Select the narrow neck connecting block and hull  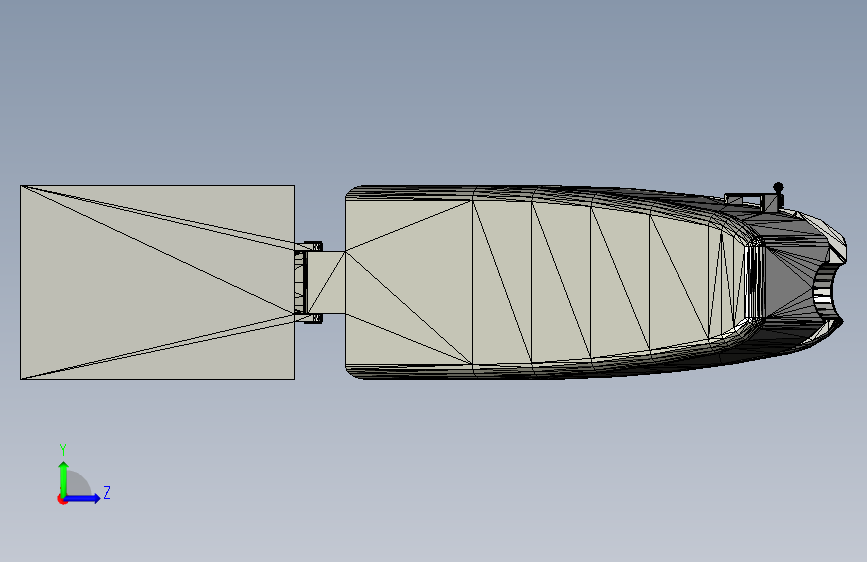(x=326, y=282)
